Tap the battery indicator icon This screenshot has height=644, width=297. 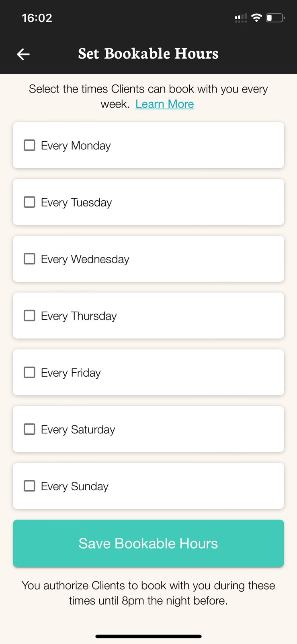click(x=275, y=18)
